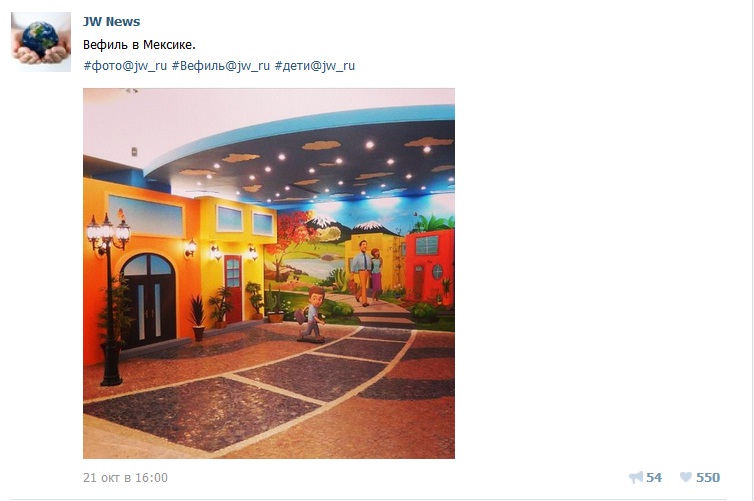754x501 pixels.
Task: Click the walking couple in the mural
Action: (366, 272)
